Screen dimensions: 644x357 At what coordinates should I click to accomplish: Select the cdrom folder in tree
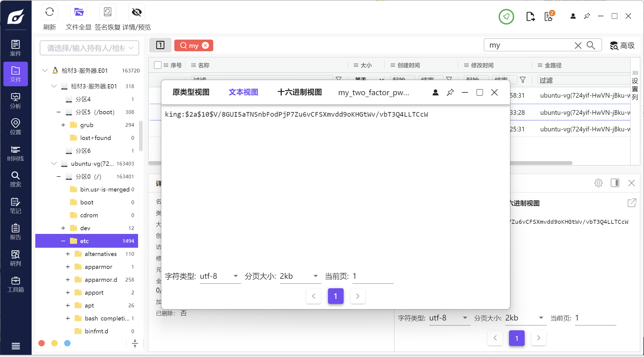tap(89, 215)
